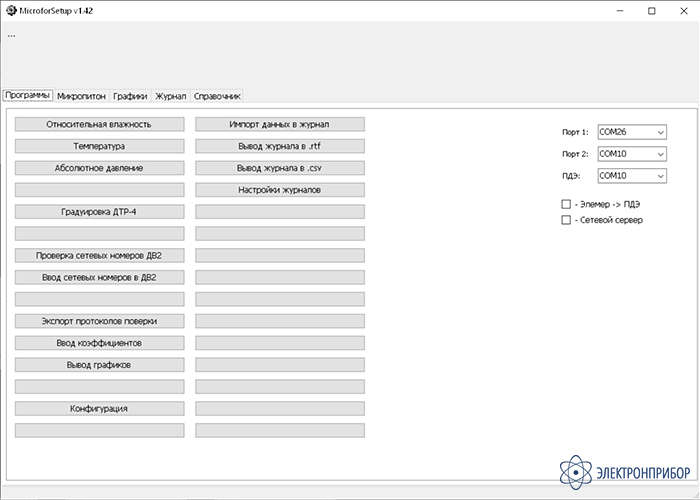Image resolution: width=700 pixels, height=500 pixels.
Task: Enable the Элемер -> ПДЭ checkbox
Action: 566,204
